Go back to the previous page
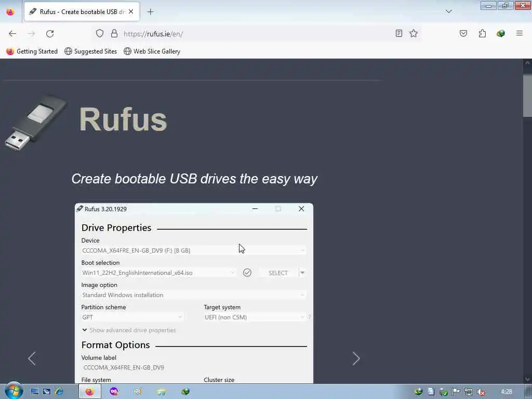This screenshot has height=399, width=532. click(x=12, y=34)
